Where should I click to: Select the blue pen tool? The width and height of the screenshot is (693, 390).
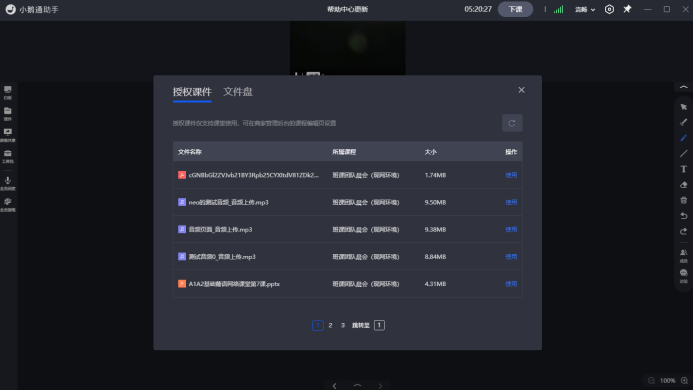pos(683,138)
